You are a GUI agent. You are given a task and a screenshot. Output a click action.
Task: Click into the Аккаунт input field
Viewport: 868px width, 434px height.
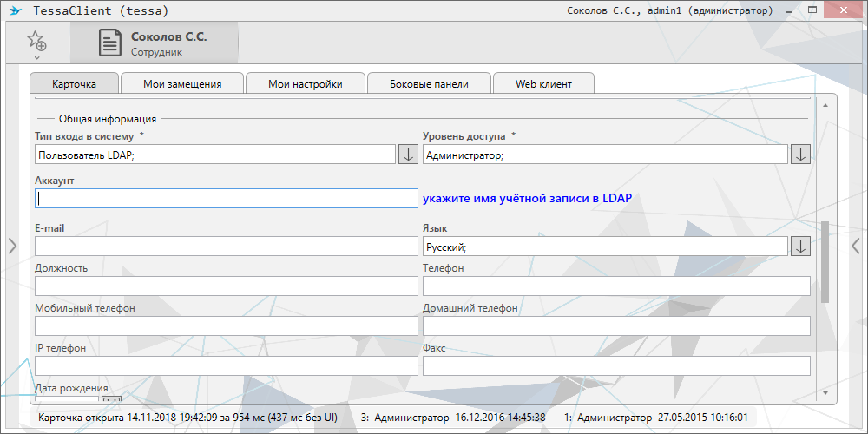pyautogui.click(x=226, y=199)
